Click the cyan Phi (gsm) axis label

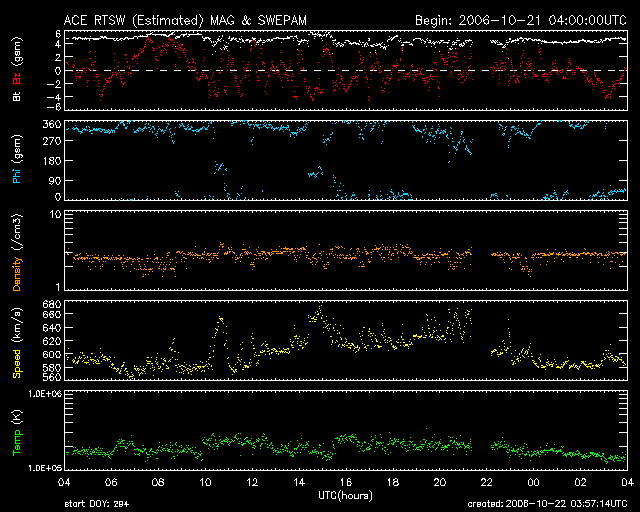[17, 159]
